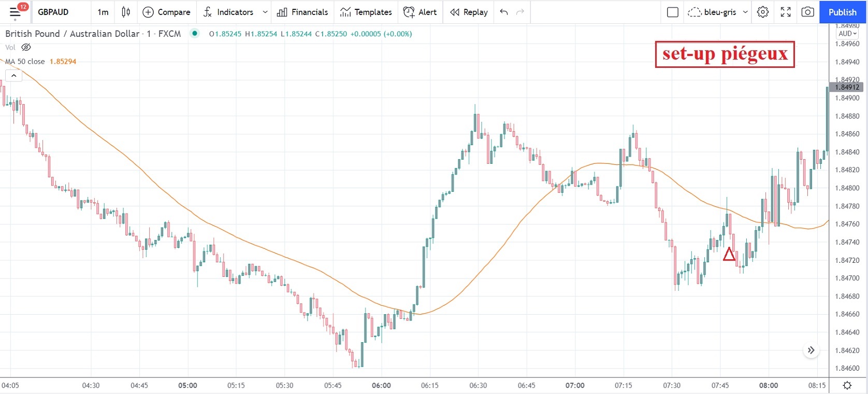Toggle volume indicator visibility eye
Viewport: 868px width, 394px height.
point(26,47)
